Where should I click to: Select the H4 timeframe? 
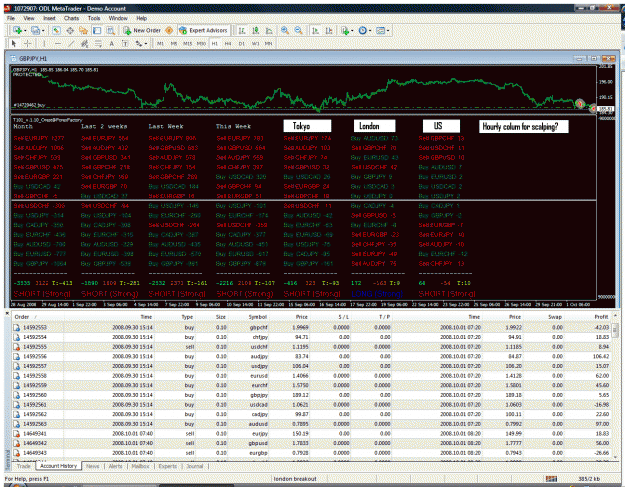tap(228, 43)
